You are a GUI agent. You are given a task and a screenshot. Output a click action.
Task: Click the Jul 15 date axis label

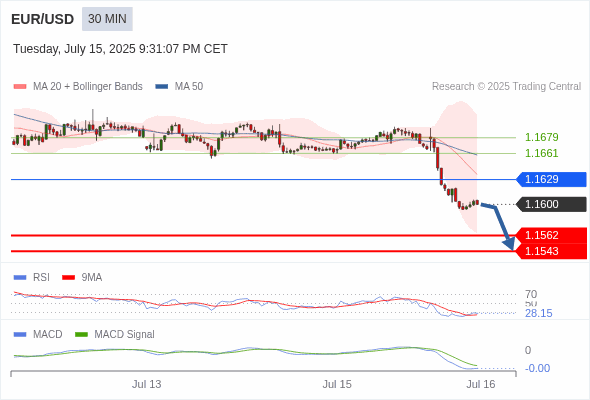(x=337, y=384)
